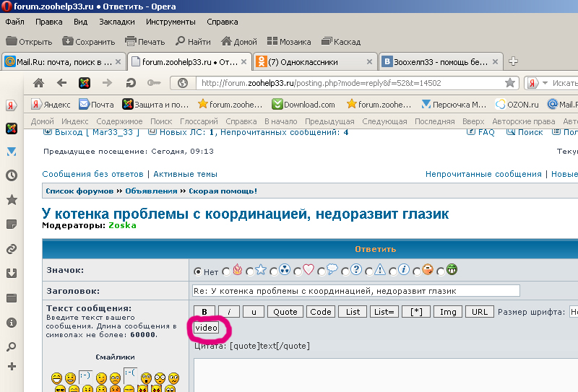Bookmark page using the address bar star

(x=510, y=82)
